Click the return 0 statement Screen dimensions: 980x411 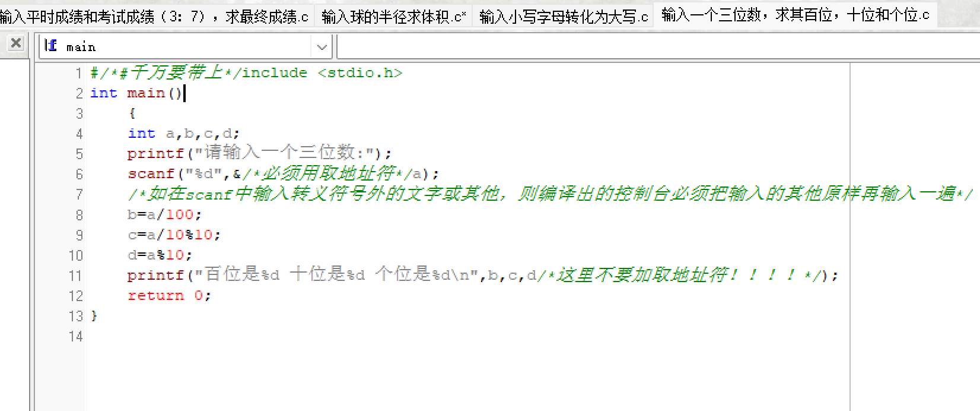click(169, 295)
